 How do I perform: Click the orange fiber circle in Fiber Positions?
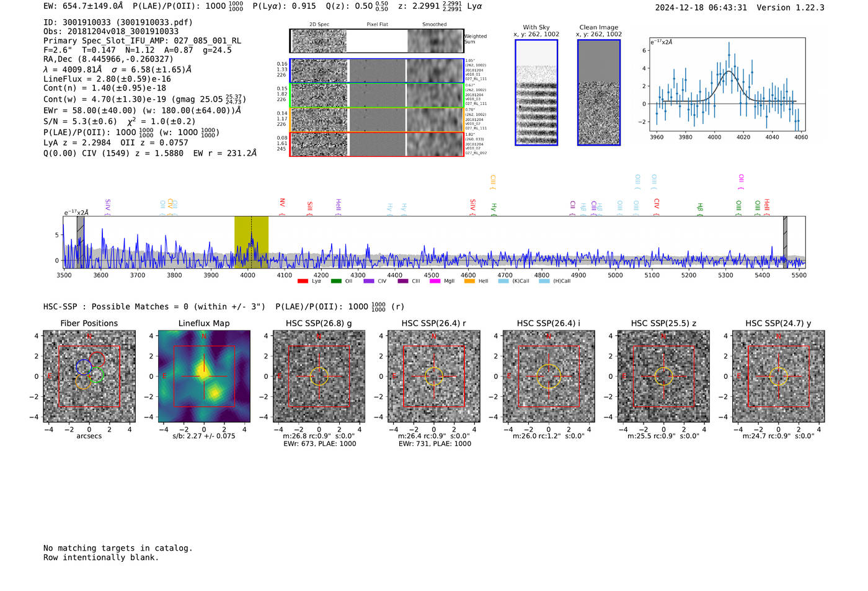coord(84,381)
